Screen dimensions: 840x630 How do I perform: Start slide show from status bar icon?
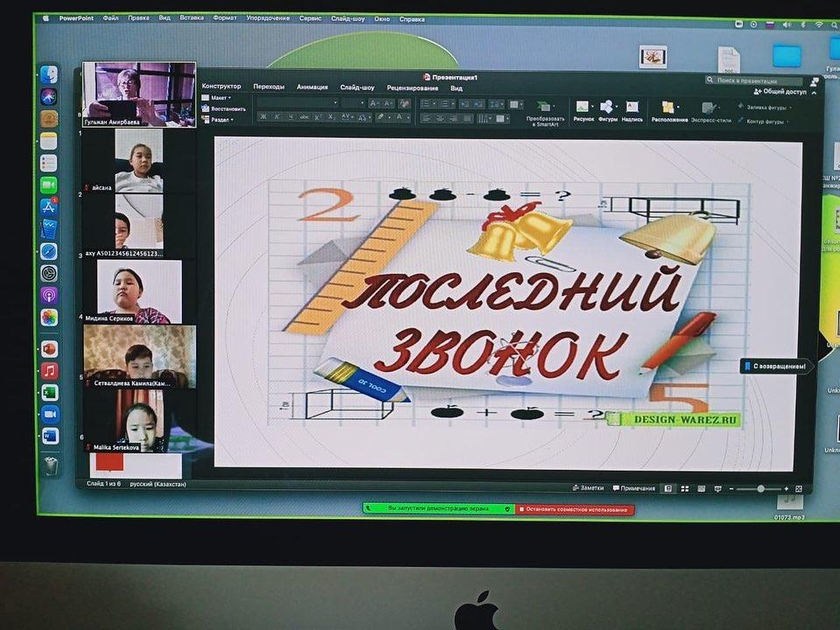coord(717,488)
